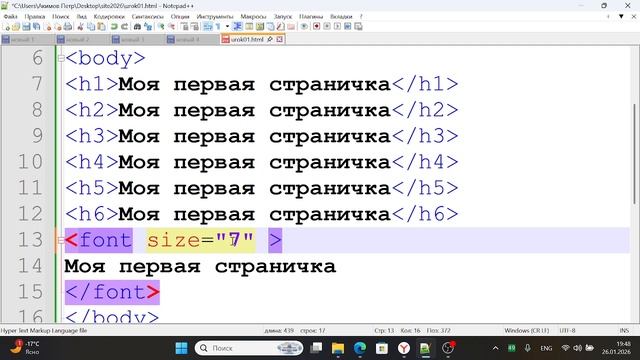Open the Запуск menu
Screen dimensions: 640x360
coord(282,17)
